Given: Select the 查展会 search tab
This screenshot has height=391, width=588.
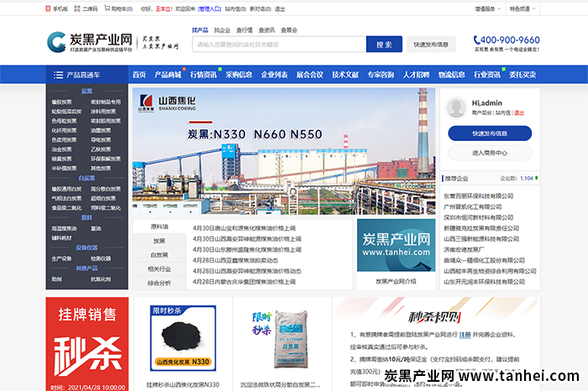Looking at the screenshot, I should point(289,30).
